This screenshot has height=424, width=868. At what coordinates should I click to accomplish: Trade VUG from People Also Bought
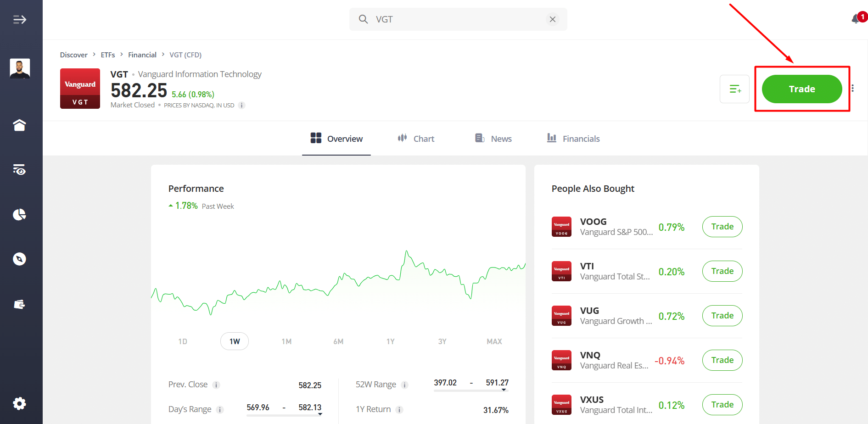(722, 316)
